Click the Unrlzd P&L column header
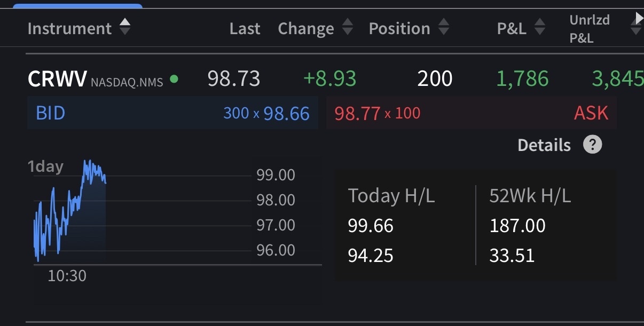This screenshot has height=326, width=644. pyautogui.click(x=590, y=29)
